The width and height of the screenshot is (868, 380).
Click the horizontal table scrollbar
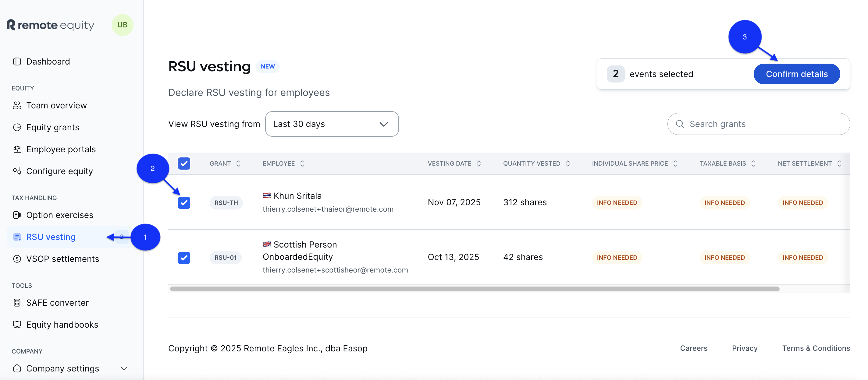click(475, 289)
